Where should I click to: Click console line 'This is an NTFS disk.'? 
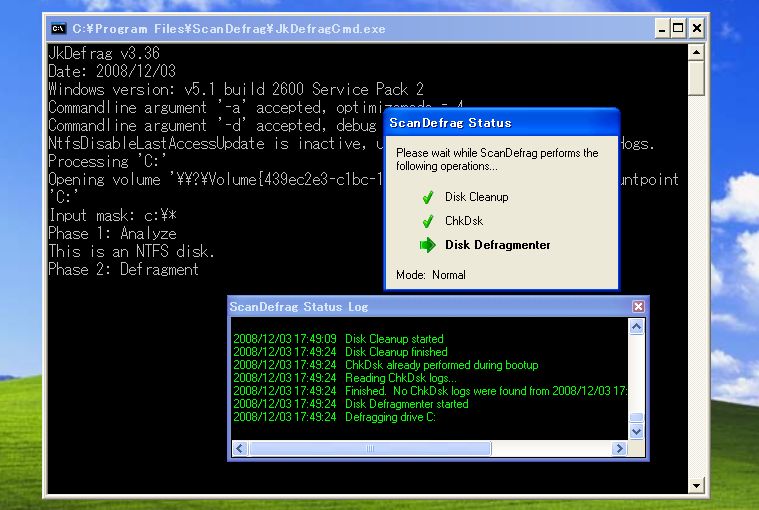tap(131, 251)
